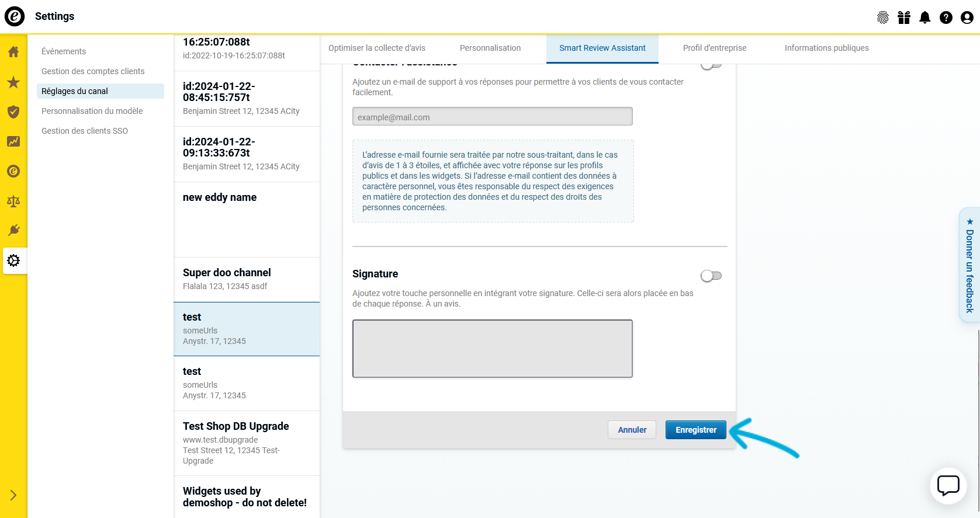
Task: Toggle the contact assistance switch
Action: (x=711, y=65)
